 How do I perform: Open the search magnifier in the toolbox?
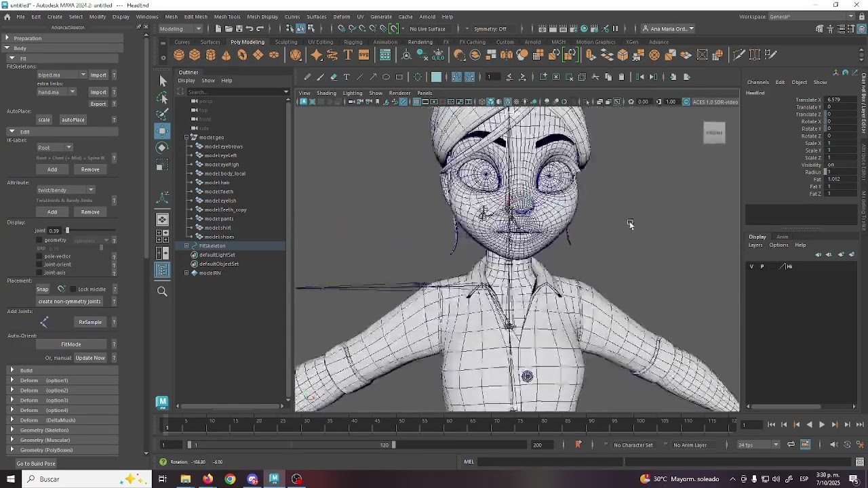162,291
